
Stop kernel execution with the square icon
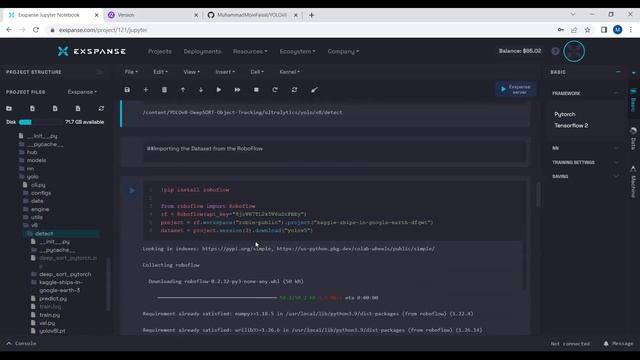[256, 90]
